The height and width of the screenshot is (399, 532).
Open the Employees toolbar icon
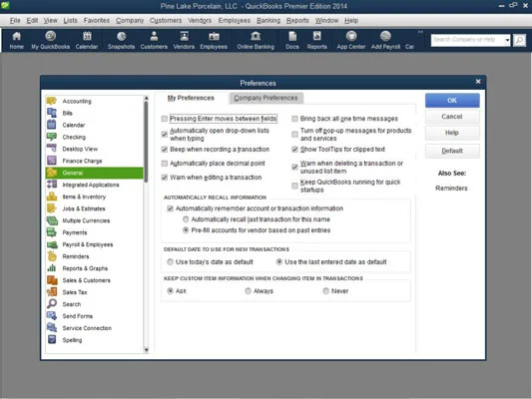pos(214,40)
